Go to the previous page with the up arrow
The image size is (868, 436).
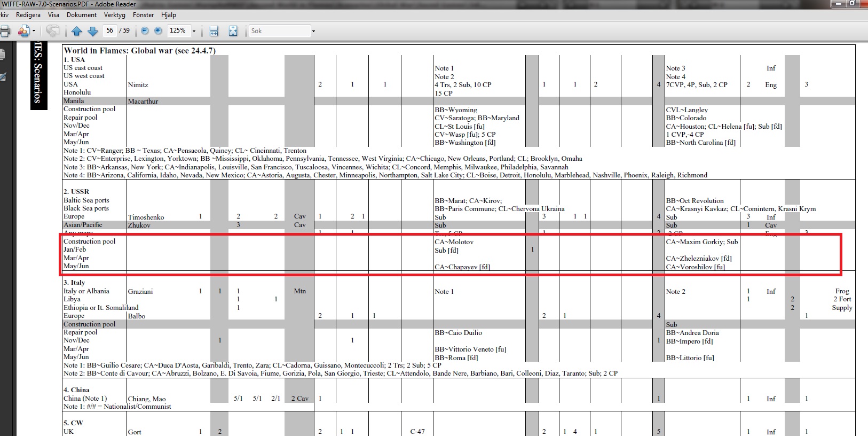click(77, 31)
